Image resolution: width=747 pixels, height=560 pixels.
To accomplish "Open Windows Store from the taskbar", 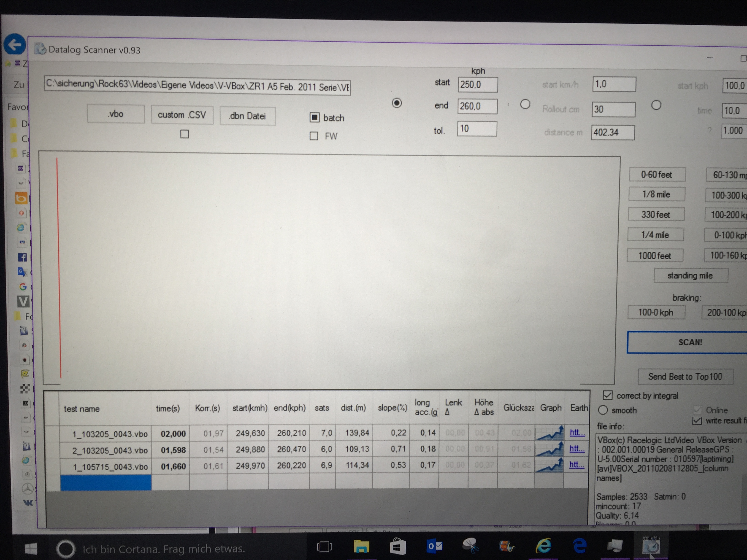I will coord(398,546).
